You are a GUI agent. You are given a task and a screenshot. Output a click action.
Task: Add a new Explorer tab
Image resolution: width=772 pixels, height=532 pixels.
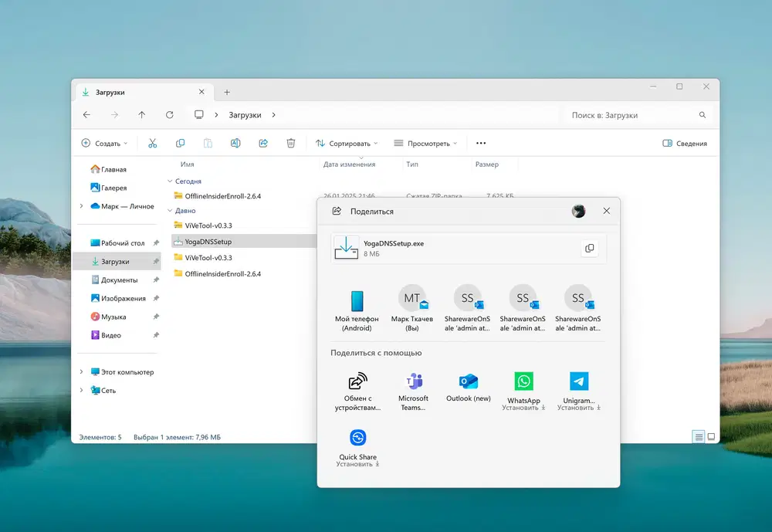(227, 92)
